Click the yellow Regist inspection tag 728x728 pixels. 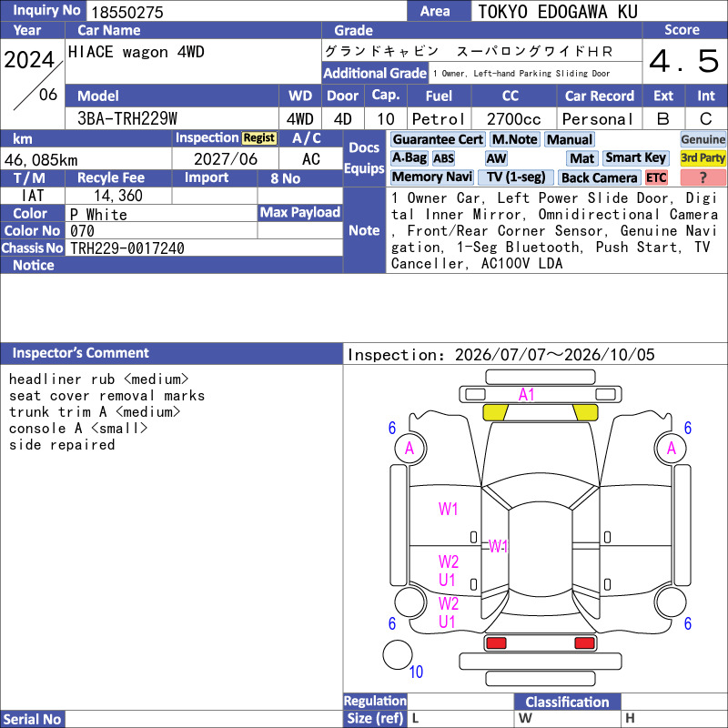(x=259, y=138)
